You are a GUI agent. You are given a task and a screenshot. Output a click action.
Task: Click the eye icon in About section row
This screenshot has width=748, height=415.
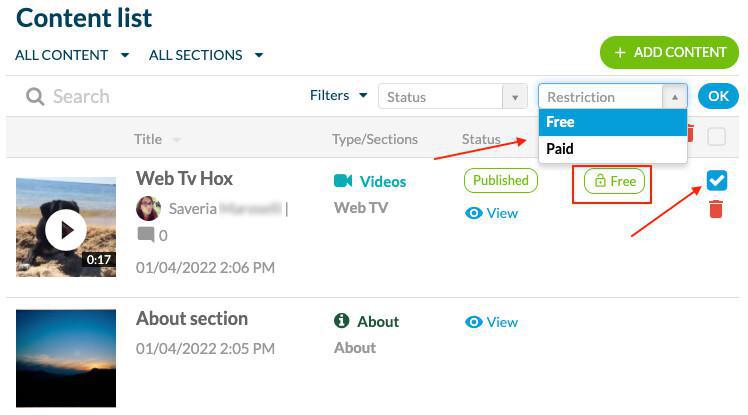tap(474, 322)
